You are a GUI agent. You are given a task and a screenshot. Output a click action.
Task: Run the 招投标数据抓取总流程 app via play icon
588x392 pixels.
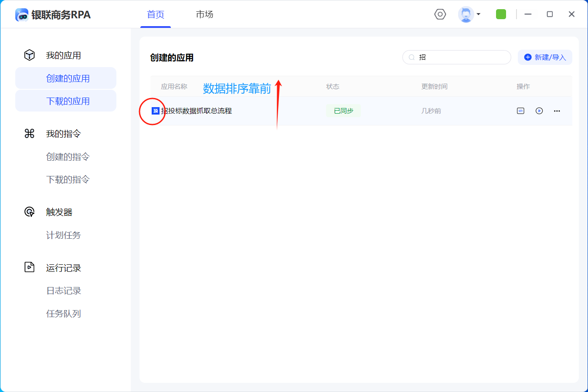[539, 111]
